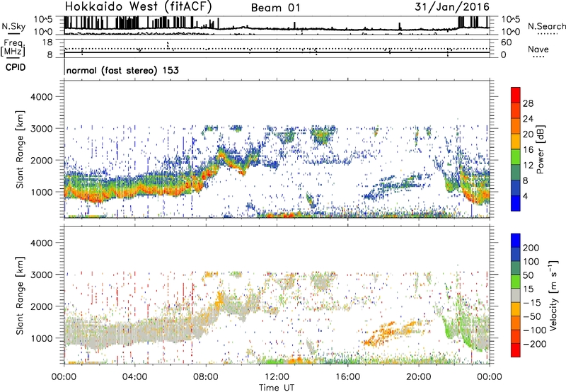Click the '3000' tick of the power panel
This screenshot has width=566, height=392.
pyautogui.click(x=41, y=129)
